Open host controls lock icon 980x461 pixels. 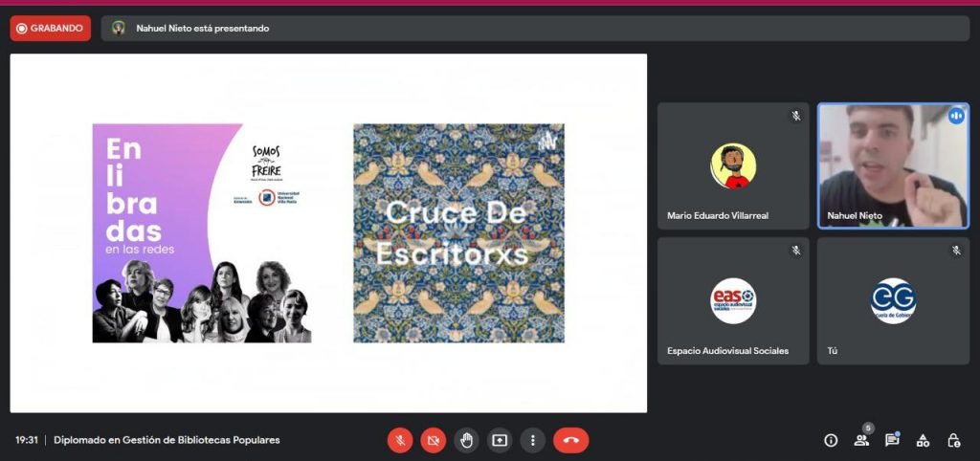(x=953, y=440)
